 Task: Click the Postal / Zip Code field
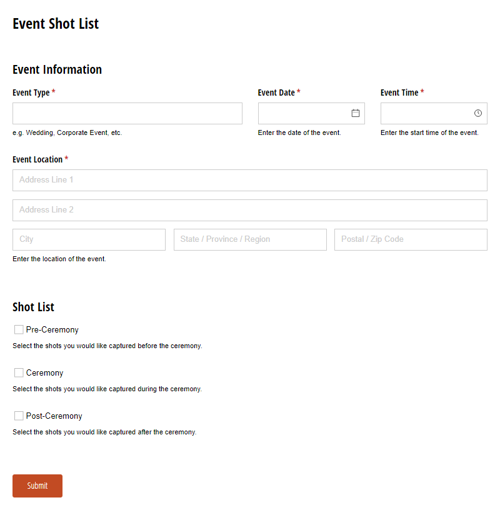click(411, 239)
